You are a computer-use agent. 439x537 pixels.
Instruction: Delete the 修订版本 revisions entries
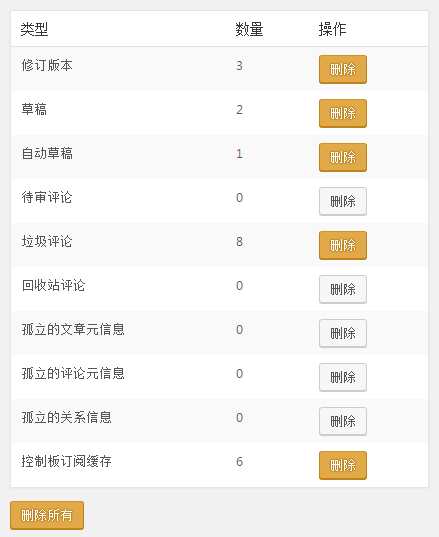pyautogui.click(x=343, y=70)
